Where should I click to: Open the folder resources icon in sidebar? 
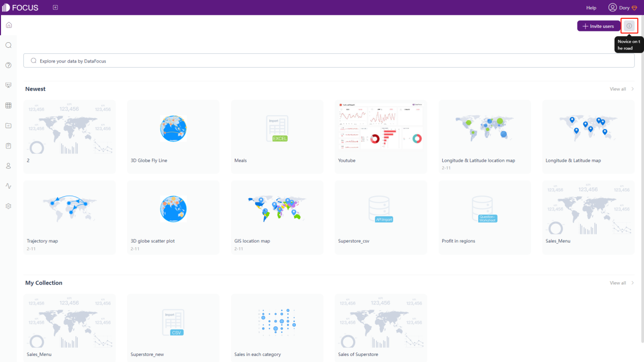(8, 126)
